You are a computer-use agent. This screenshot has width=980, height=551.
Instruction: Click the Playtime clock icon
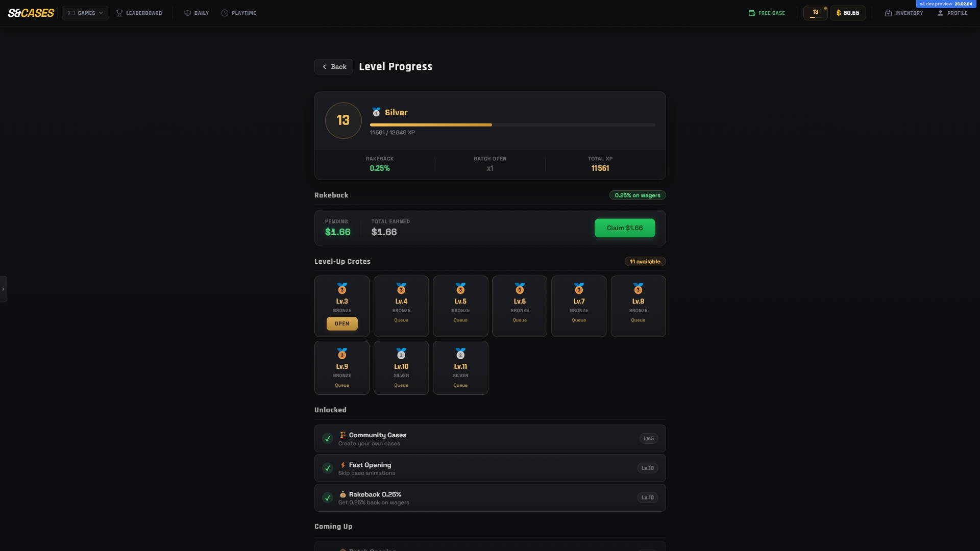(x=225, y=13)
